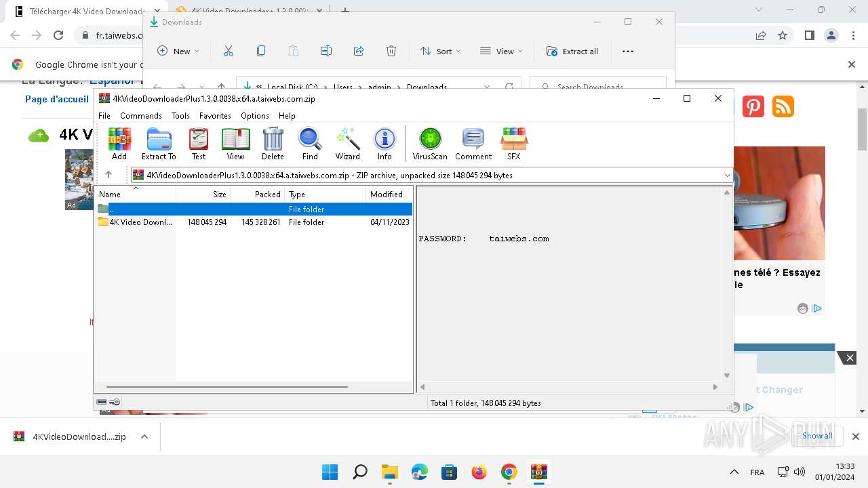Go up one folder in WinRAR
Viewport: 868px width, 488px height.
coord(108,175)
